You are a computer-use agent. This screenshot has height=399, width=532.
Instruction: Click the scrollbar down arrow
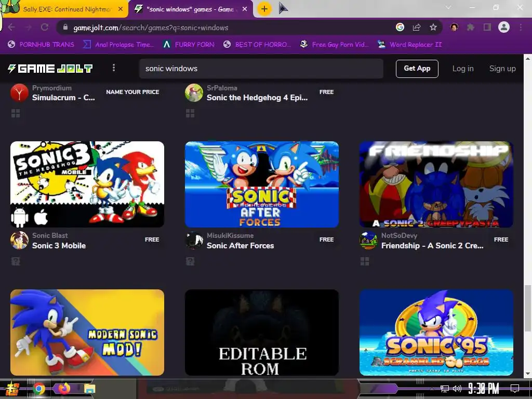[528, 374]
